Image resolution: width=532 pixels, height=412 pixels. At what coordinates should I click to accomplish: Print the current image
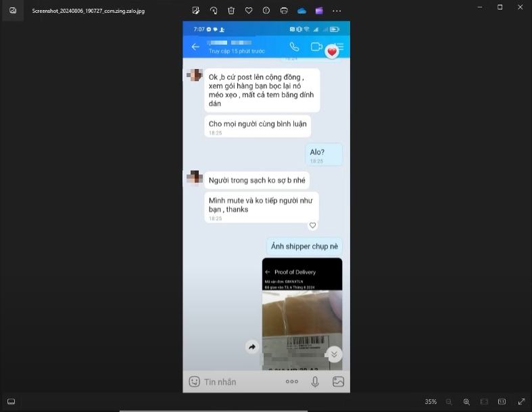coord(284,11)
